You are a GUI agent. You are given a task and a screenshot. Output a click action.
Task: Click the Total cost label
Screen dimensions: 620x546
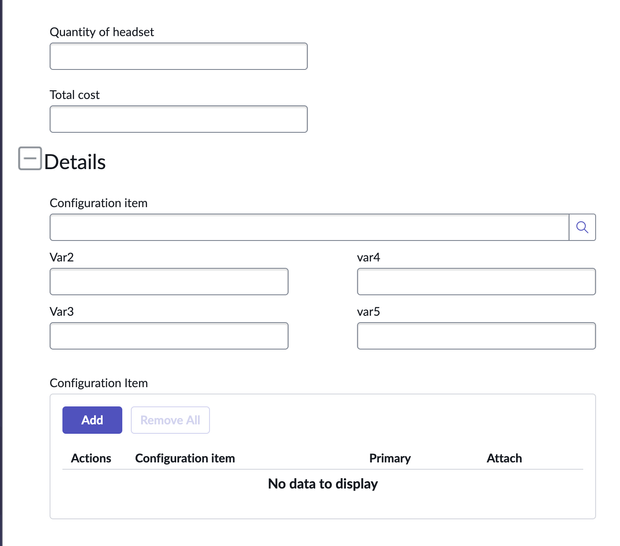(x=75, y=95)
